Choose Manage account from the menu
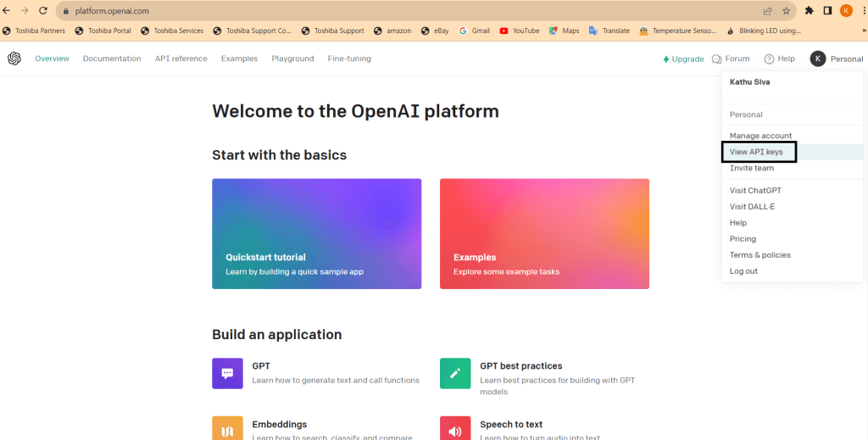868x440 pixels. 760,136
